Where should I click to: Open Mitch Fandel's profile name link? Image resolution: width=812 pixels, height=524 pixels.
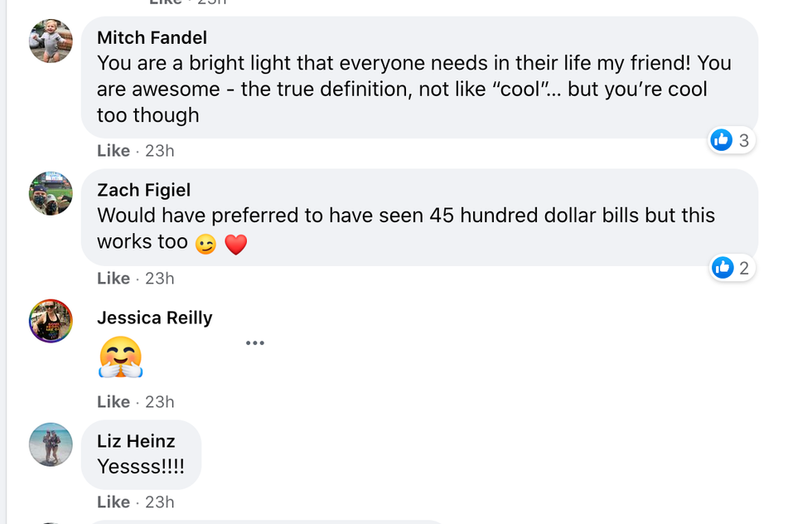152,37
